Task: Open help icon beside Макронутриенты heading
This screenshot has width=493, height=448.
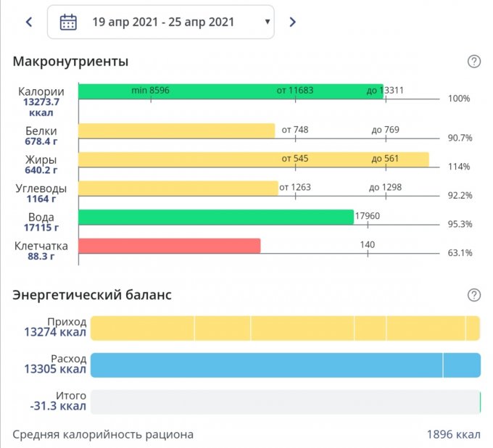Action: pyautogui.click(x=474, y=62)
